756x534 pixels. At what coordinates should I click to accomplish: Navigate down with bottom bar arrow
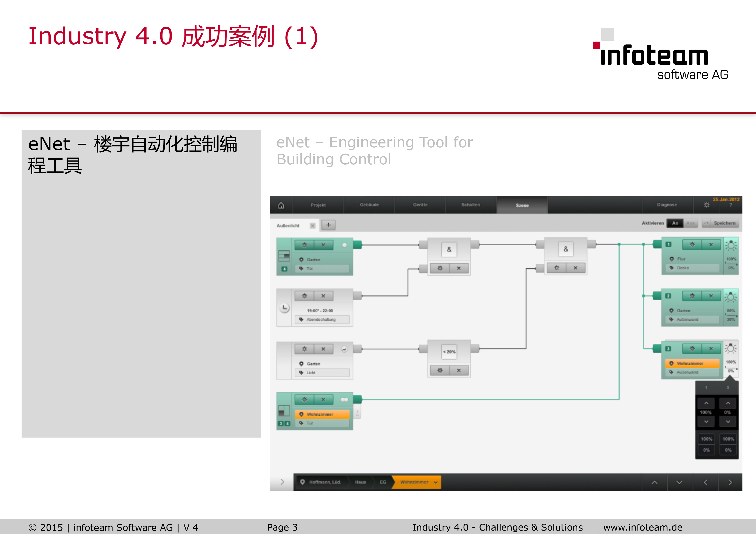679,482
